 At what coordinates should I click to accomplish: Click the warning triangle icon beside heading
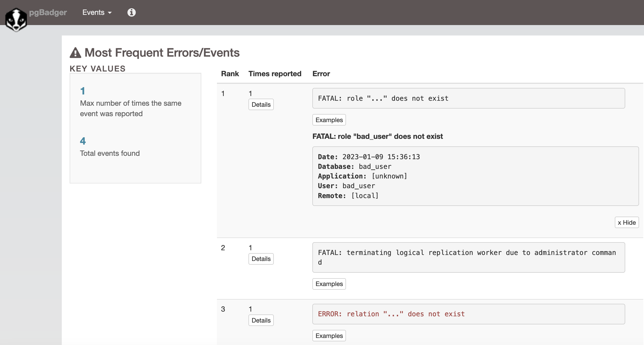75,53
